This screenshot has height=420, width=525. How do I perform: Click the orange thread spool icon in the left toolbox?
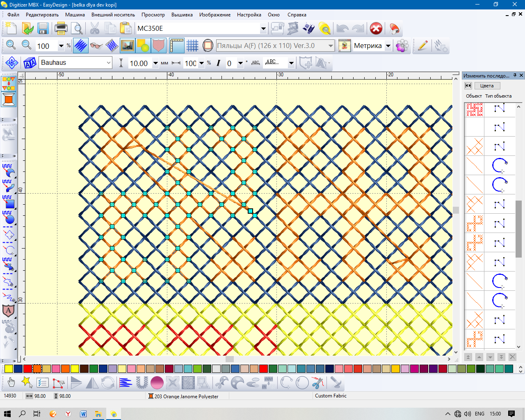click(9, 100)
